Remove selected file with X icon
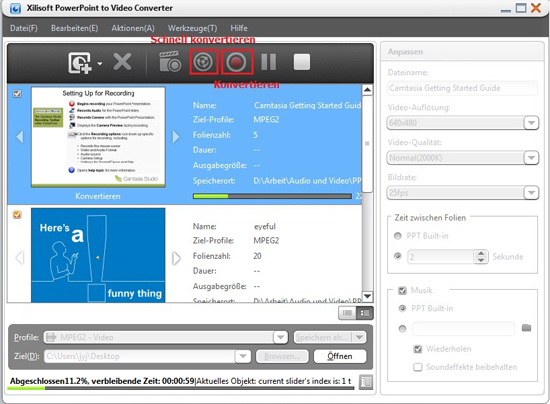Viewport: 550px width, 404px height. pyautogui.click(x=122, y=62)
